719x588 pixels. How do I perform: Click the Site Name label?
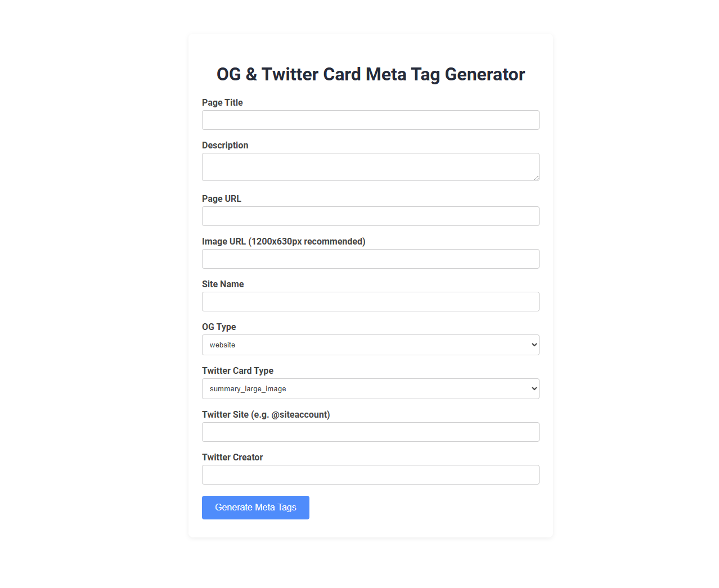(x=223, y=284)
